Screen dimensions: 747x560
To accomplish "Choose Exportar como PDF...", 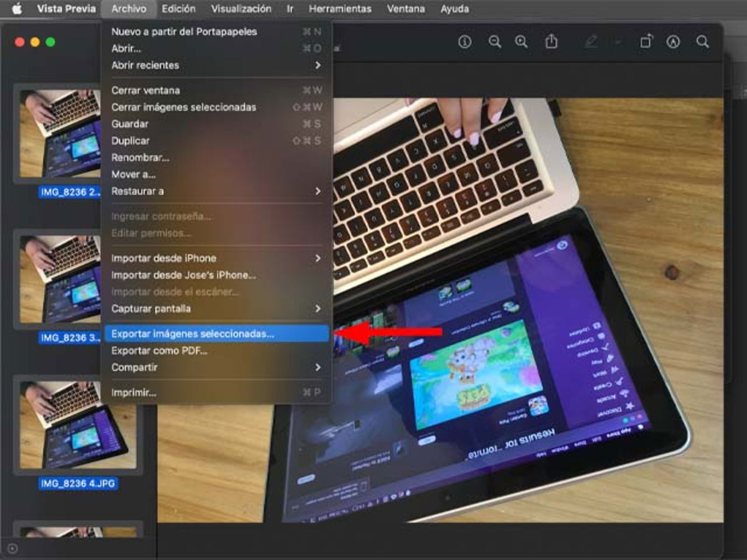I will pyautogui.click(x=216, y=350).
